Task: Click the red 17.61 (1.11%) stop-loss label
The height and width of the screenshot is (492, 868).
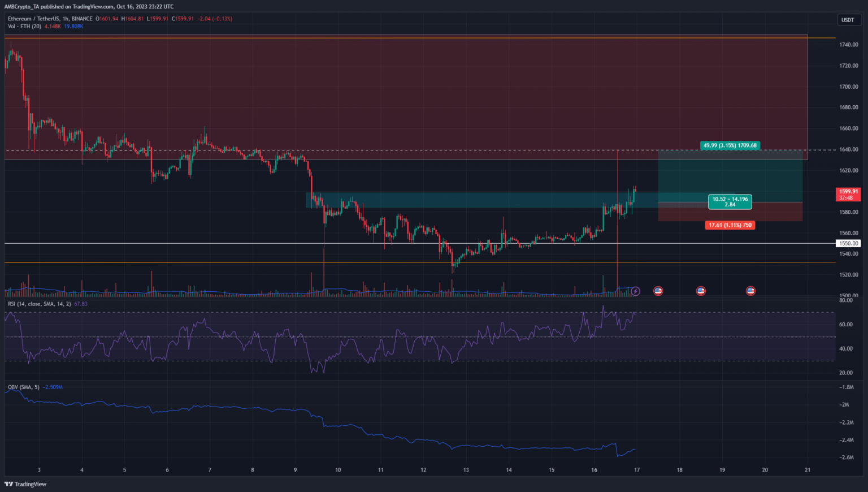Action: coord(730,225)
